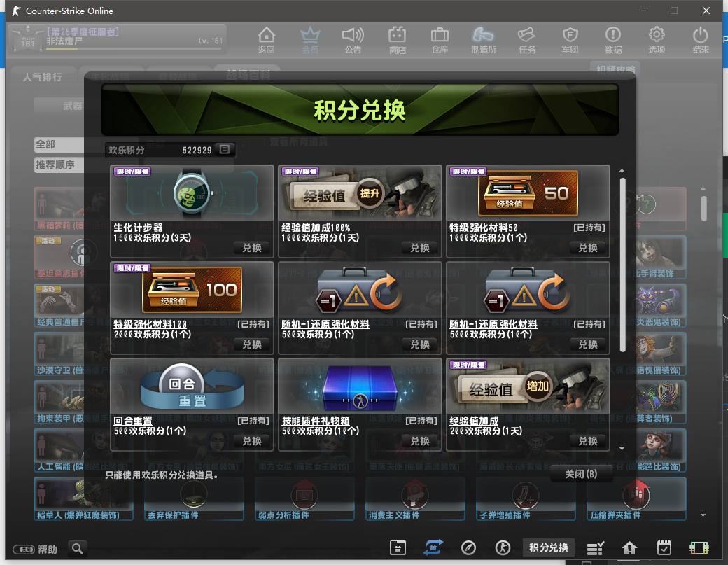This screenshot has width=728, height=565.
Task: Click the compass icon in bottom toolbar
Action: (x=468, y=547)
